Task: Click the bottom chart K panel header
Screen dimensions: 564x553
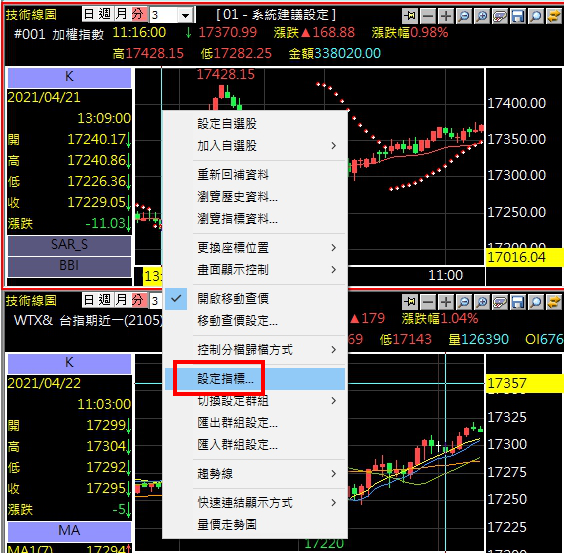Action: (x=69, y=363)
